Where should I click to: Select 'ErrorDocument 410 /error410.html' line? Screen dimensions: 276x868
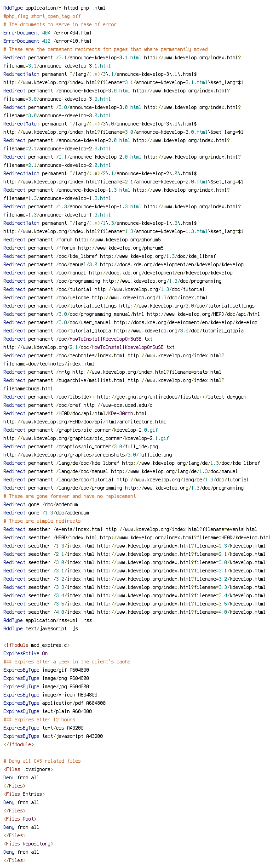tap(47, 41)
